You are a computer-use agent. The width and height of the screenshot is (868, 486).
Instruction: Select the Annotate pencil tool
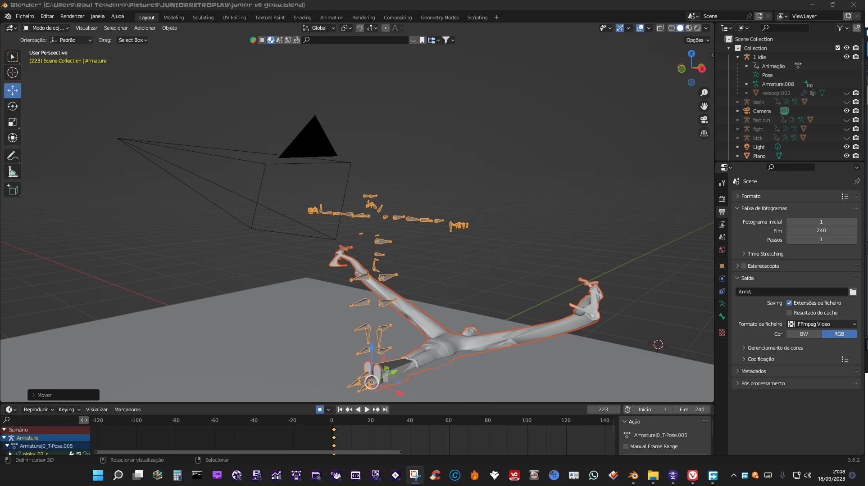[13, 156]
